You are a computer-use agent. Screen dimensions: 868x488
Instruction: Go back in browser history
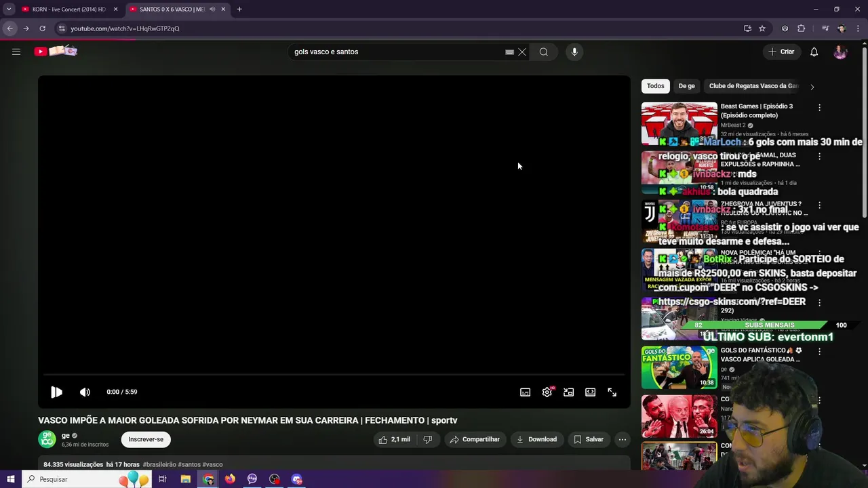(x=9, y=28)
